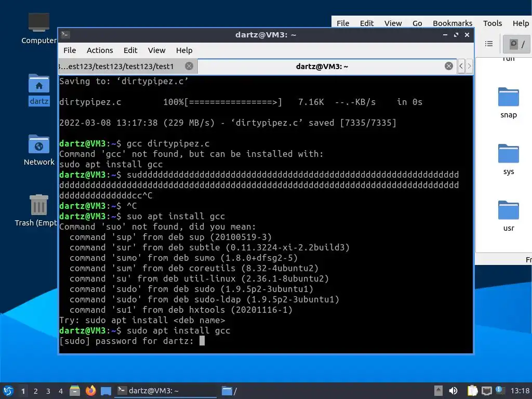Image resolution: width=532 pixels, height=399 pixels.
Task: Click dartz@VM3 terminal taskbar button
Action: [166, 391]
